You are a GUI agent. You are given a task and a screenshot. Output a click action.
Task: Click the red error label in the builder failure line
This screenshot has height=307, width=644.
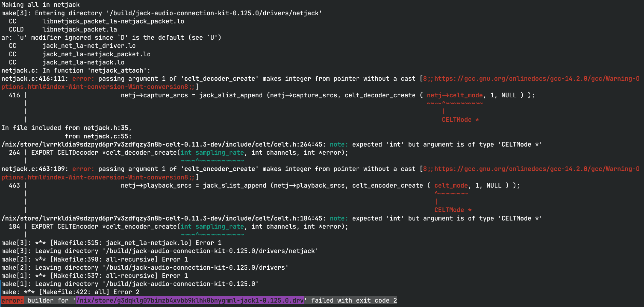(13, 301)
